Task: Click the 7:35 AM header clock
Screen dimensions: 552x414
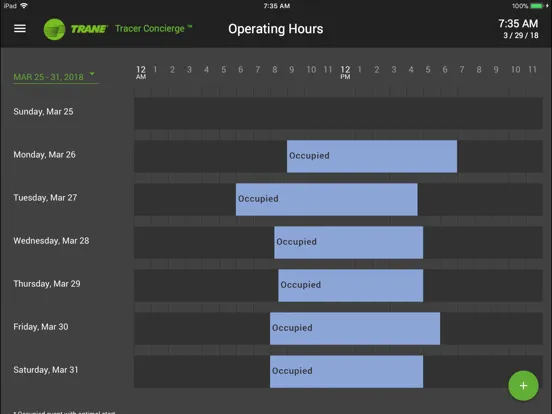Action: pyautogui.click(x=518, y=24)
